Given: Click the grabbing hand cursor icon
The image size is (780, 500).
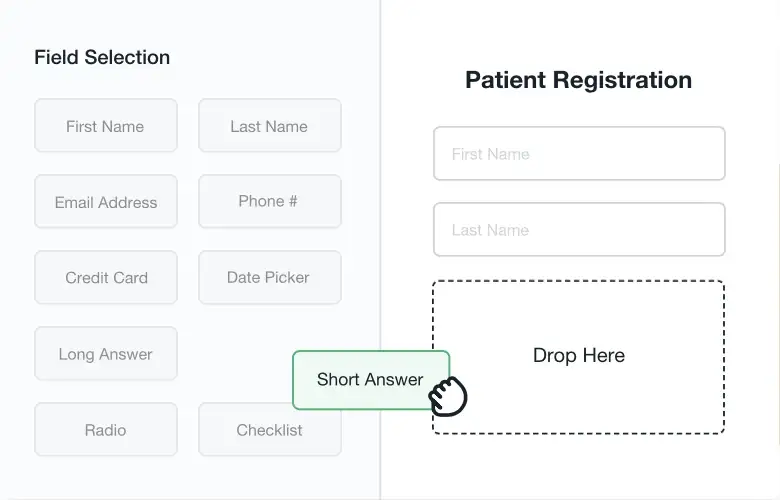Looking at the screenshot, I should point(448,397).
